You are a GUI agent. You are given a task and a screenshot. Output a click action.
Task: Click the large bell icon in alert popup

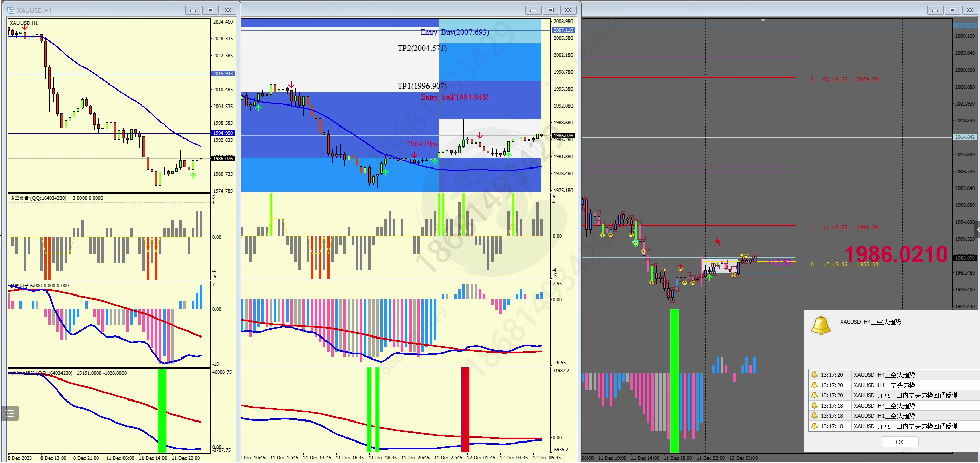(x=821, y=325)
